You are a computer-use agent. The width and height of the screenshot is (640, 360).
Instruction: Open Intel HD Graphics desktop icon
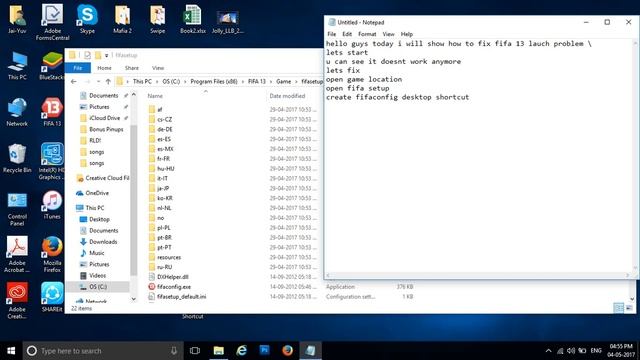coord(52,161)
